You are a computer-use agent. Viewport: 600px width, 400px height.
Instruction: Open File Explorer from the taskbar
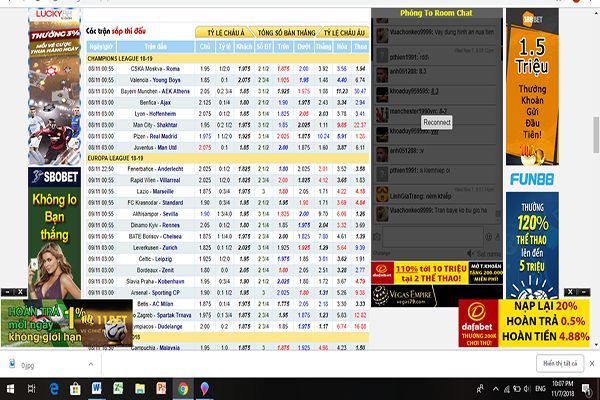point(140,389)
